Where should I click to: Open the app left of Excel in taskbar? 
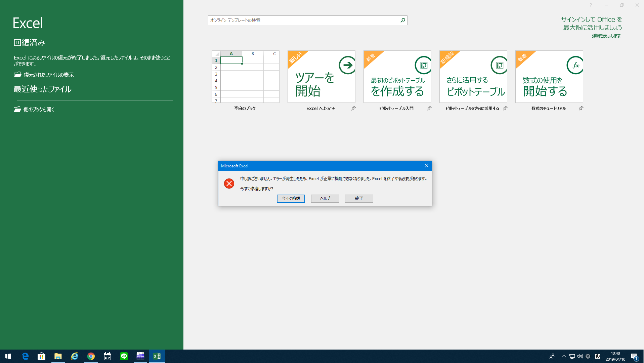[x=140, y=356]
